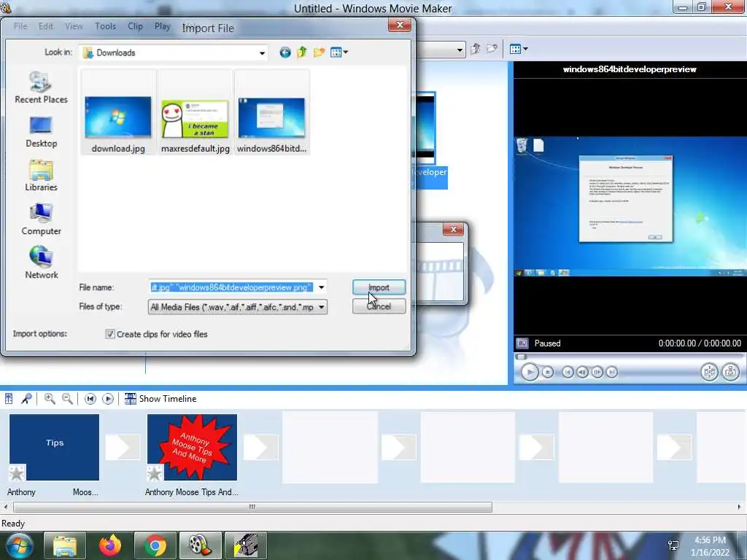
Task: Select Anthony Moose Tips And More clip
Action: click(x=192, y=447)
